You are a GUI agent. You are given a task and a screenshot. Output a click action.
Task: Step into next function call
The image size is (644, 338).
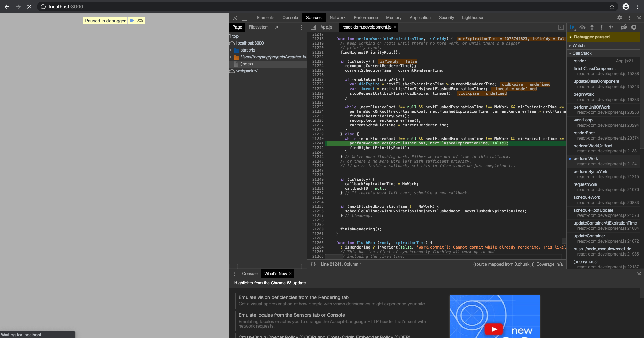click(592, 27)
